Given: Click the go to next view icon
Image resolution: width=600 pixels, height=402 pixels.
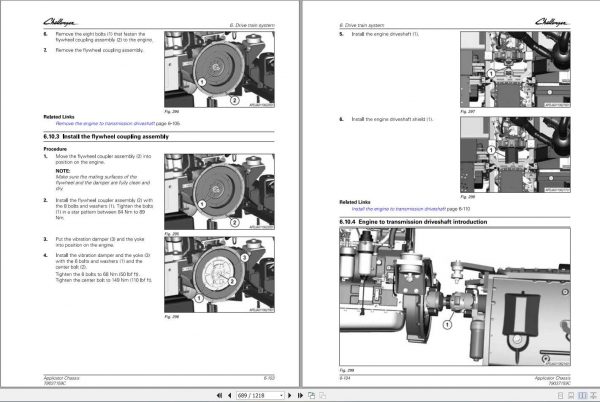Looking at the screenshot, I should [323, 395].
